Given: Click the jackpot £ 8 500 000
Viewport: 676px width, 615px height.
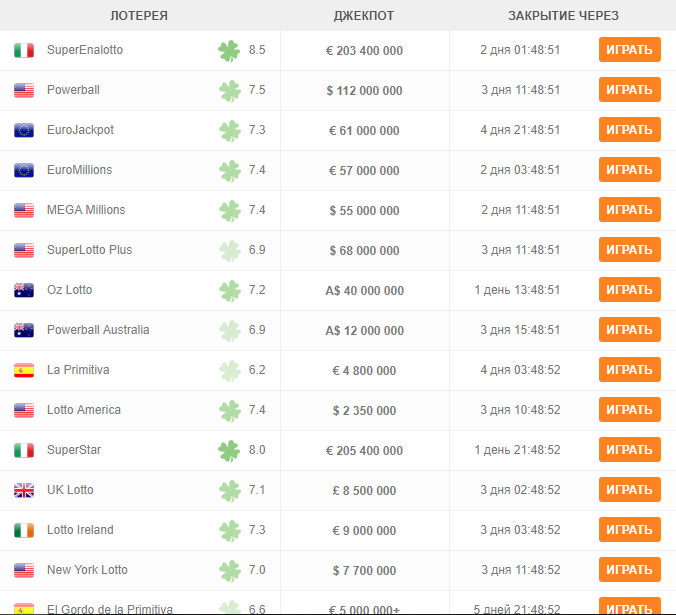Looking at the screenshot, I should point(364,491).
